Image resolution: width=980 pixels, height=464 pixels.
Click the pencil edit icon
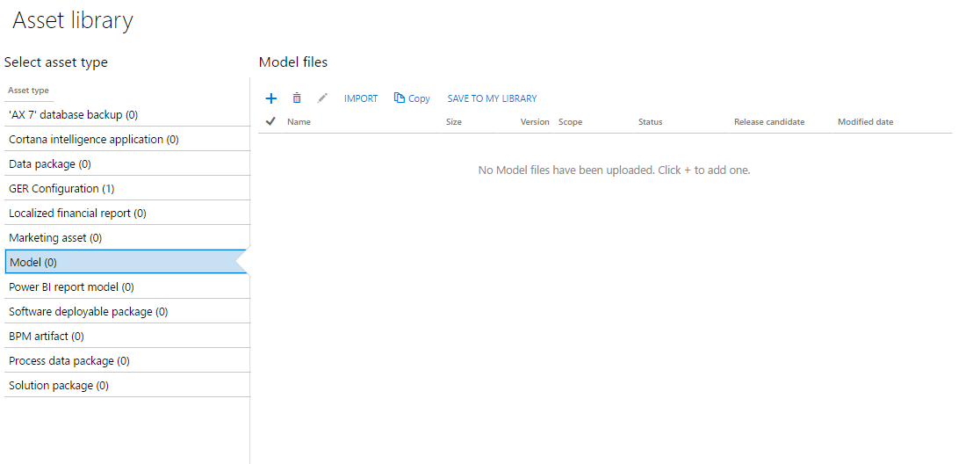[322, 98]
